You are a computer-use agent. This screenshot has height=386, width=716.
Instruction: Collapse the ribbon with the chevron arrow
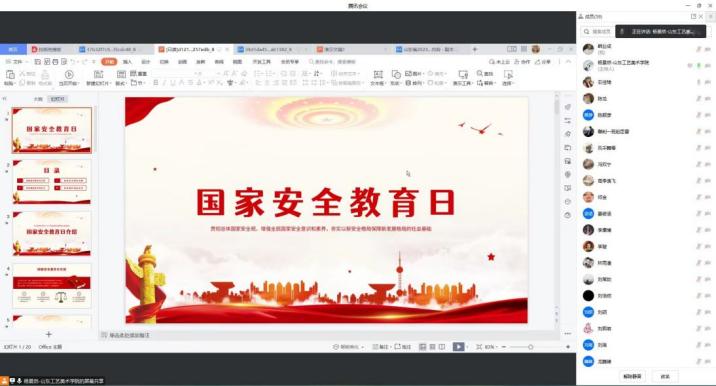(569, 61)
